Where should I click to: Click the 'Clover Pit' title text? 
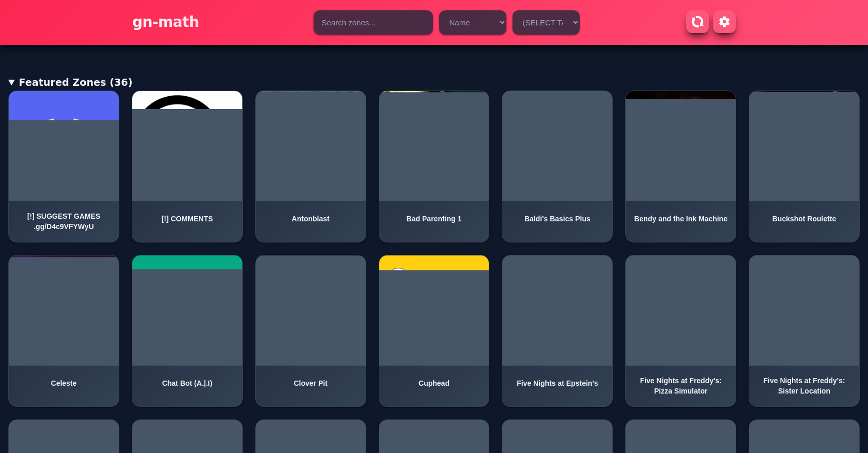pos(311,383)
